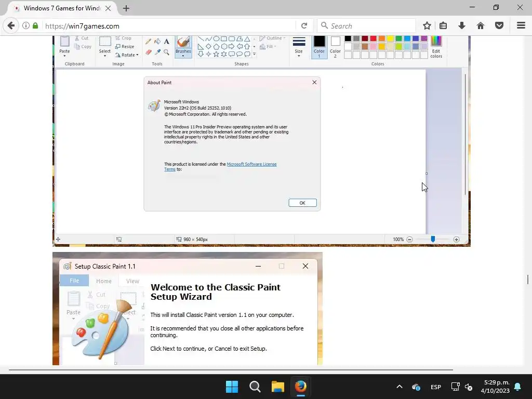This screenshot has height=399, width=532.
Task: Show hidden system tray icons chevron
Action: [x=400, y=387]
